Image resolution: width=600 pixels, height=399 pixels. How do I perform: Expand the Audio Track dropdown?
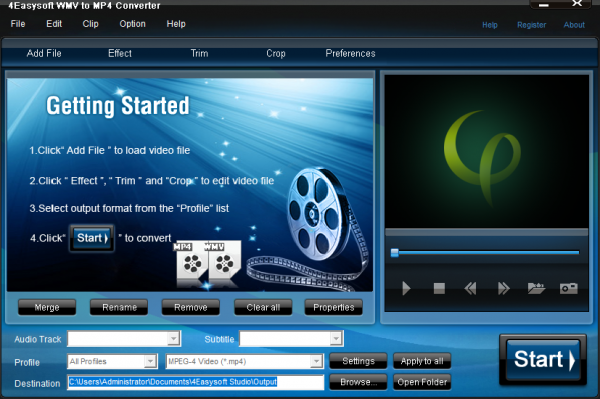[x=173, y=339]
